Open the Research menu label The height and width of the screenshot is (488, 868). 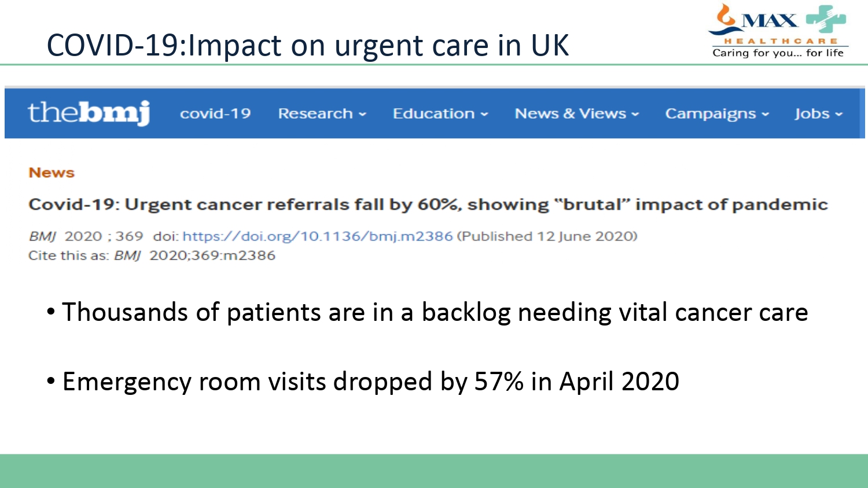315,113
